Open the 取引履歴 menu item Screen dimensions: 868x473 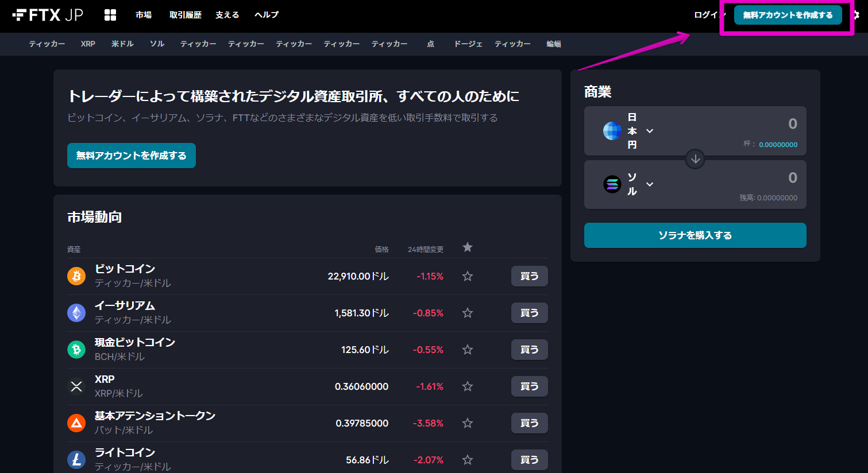coord(186,15)
